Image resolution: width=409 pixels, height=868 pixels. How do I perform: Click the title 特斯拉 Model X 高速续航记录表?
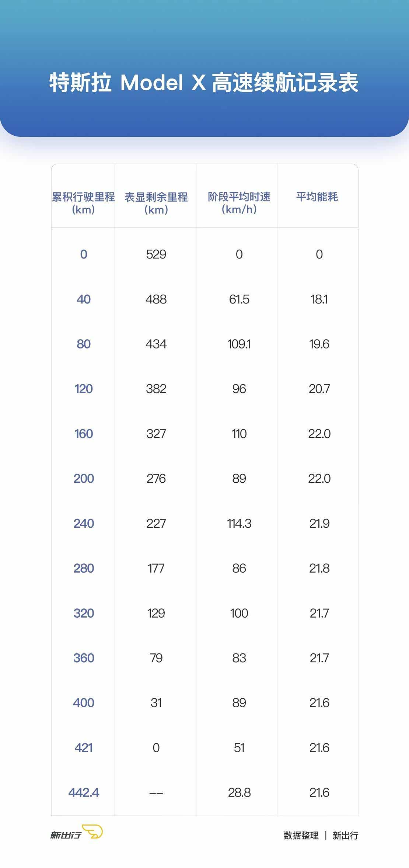point(204,82)
